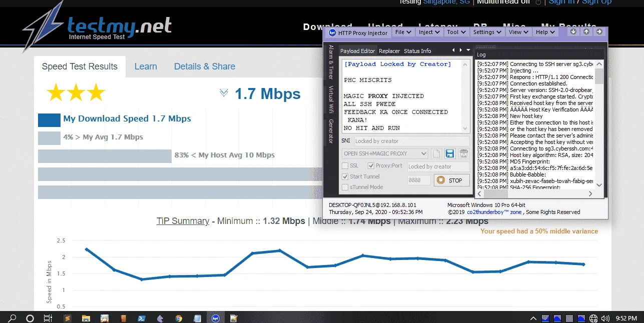Screen dimensions: 644x323
Task: Click the 8888 port field
Action: pyautogui.click(x=419, y=180)
